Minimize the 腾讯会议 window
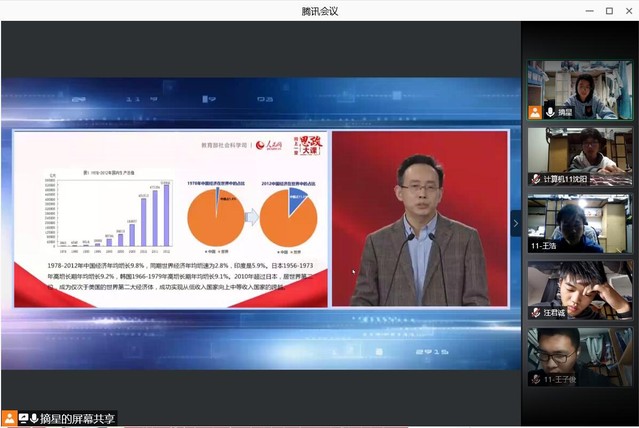Viewport: 639px width, 428px height. [x=589, y=11]
